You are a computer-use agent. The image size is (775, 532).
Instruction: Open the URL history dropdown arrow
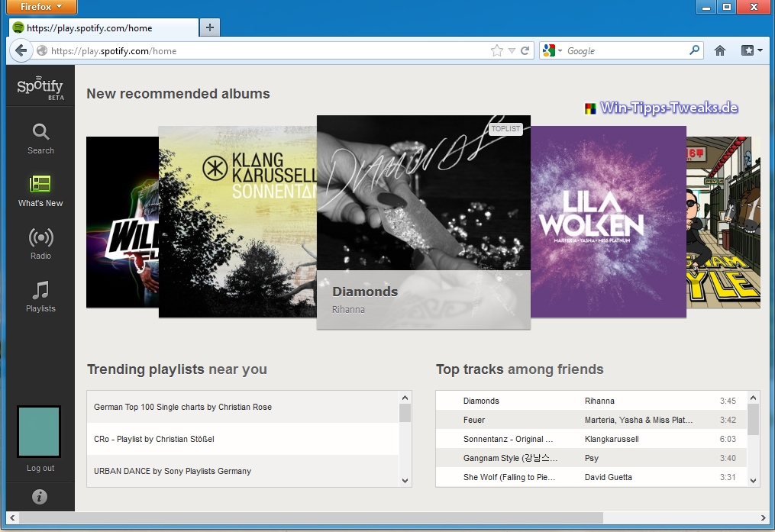[512, 51]
